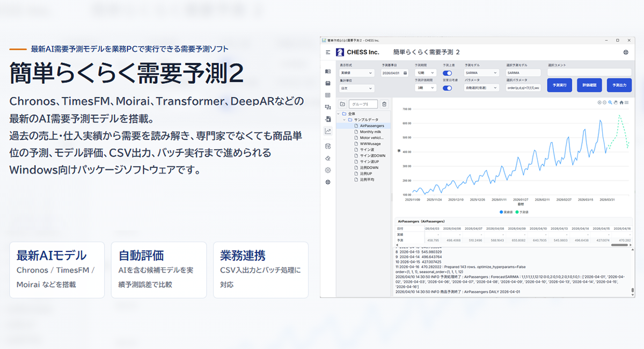Toggle the 予測上書 switch
Image resolution: width=644 pixels, height=349 pixels.
pyautogui.click(x=447, y=73)
